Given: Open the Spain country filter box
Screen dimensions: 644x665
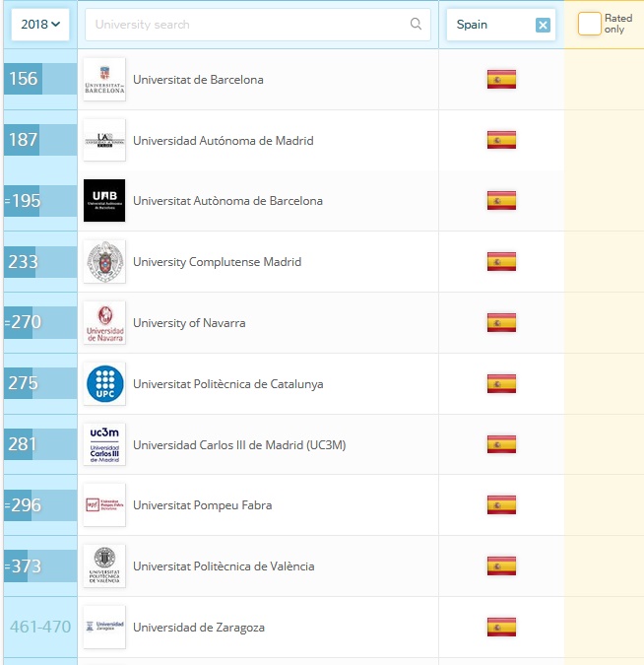Looking at the screenshot, I should click(x=500, y=25).
